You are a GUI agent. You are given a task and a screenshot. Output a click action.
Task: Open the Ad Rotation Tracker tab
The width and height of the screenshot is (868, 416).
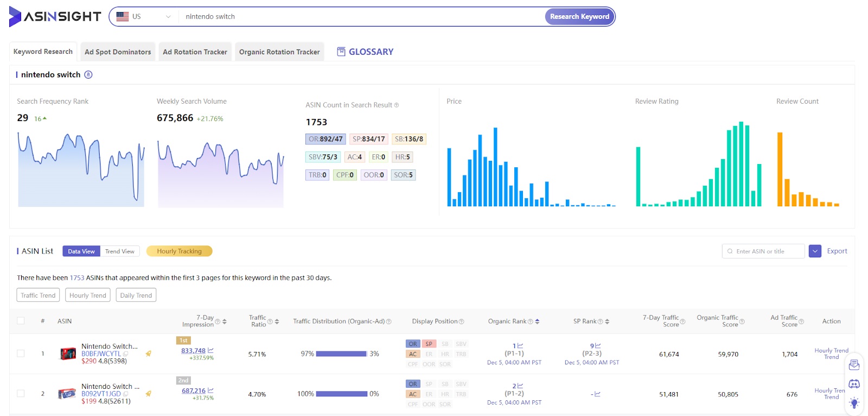pyautogui.click(x=195, y=52)
